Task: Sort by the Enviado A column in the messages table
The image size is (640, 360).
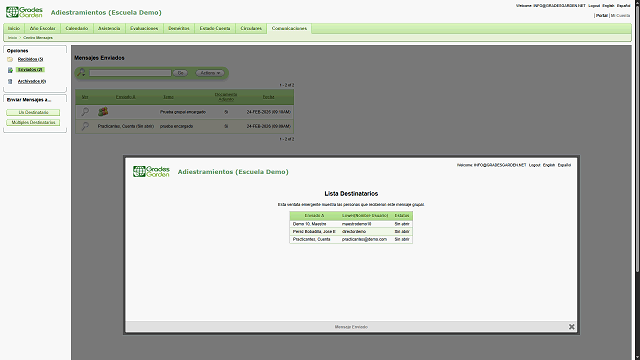Action: click(x=126, y=97)
